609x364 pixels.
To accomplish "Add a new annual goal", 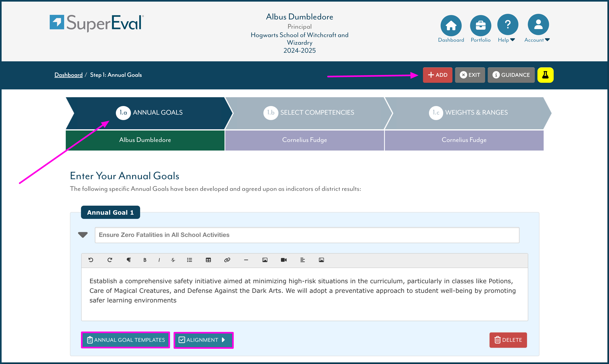I will tap(438, 75).
